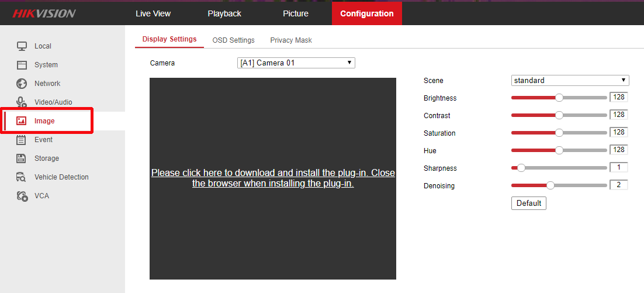Open System settings in sidebar
The image size is (644, 293).
click(x=46, y=65)
